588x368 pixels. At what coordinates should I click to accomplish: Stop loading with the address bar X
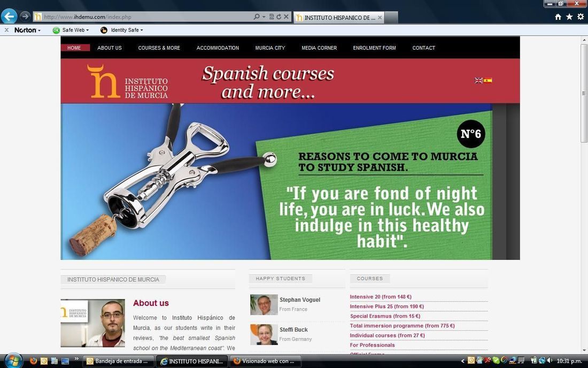coord(286,17)
